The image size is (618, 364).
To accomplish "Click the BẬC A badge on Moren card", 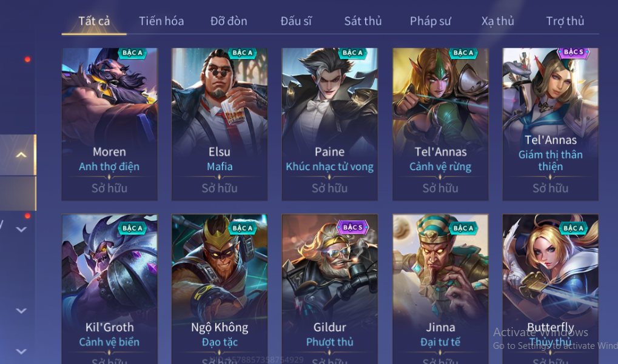I will pyautogui.click(x=132, y=53).
